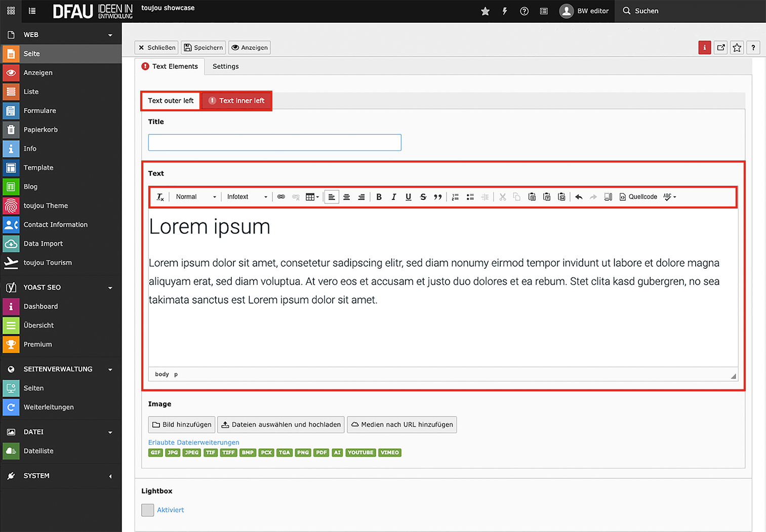
Task: Open the Normal paragraph format dropdown
Action: click(195, 197)
